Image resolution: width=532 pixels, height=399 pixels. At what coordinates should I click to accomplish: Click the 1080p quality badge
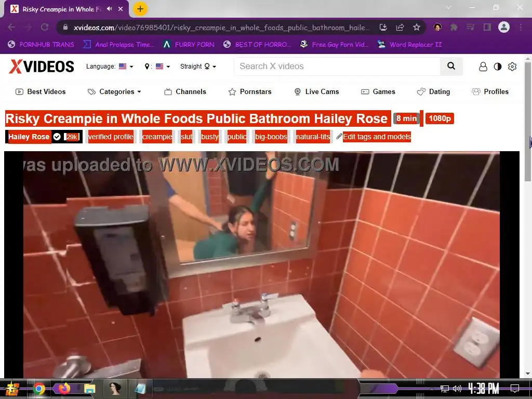coord(440,118)
